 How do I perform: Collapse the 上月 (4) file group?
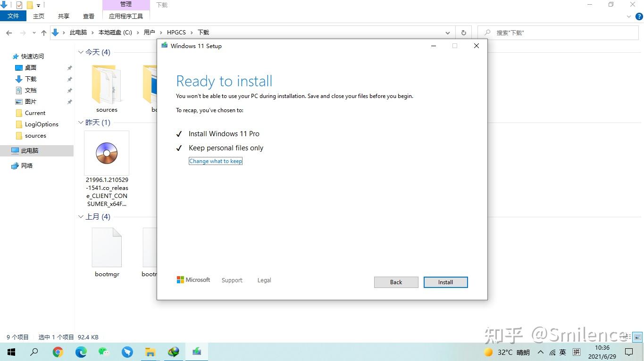(81, 217)
